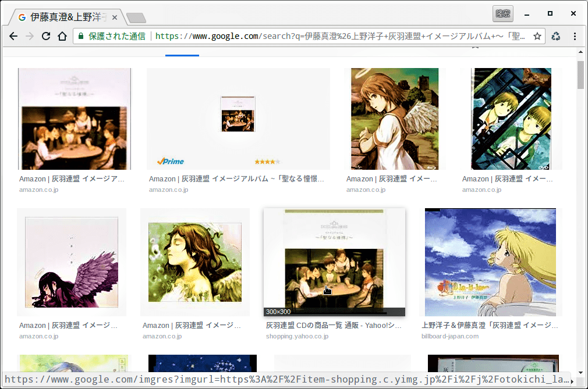Open the 300×300 Yahoo shopping album thumbnail

click(x=334, y=262)
